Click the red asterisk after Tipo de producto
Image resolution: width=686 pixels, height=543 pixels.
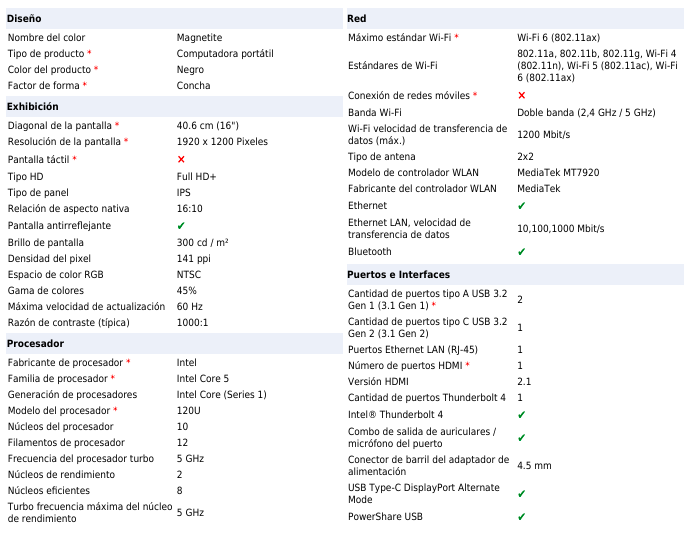[89, 53]
